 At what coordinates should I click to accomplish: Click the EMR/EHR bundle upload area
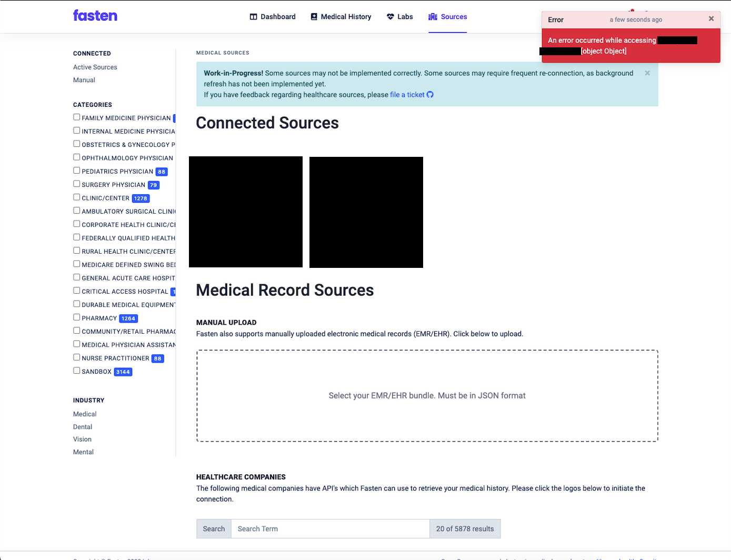click(427, 395)
